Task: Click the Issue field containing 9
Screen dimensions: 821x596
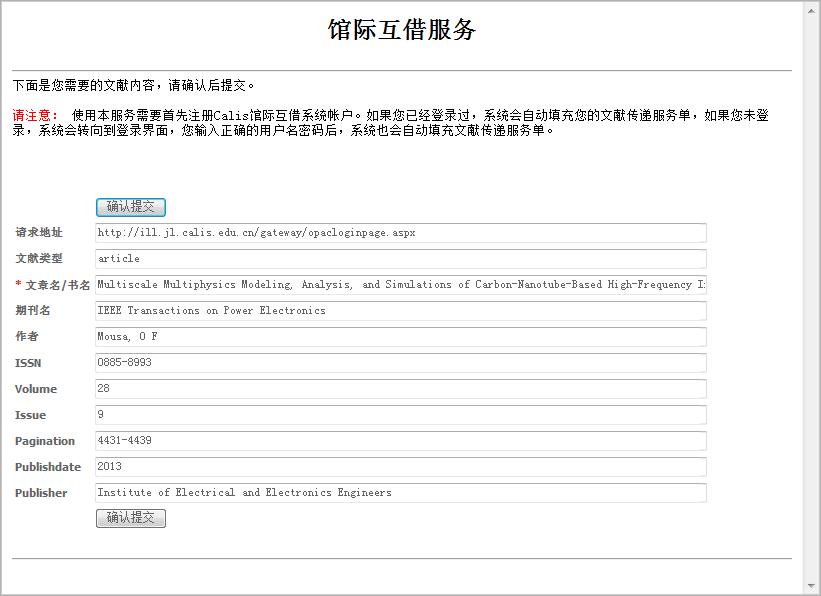Action: [400, 415]
